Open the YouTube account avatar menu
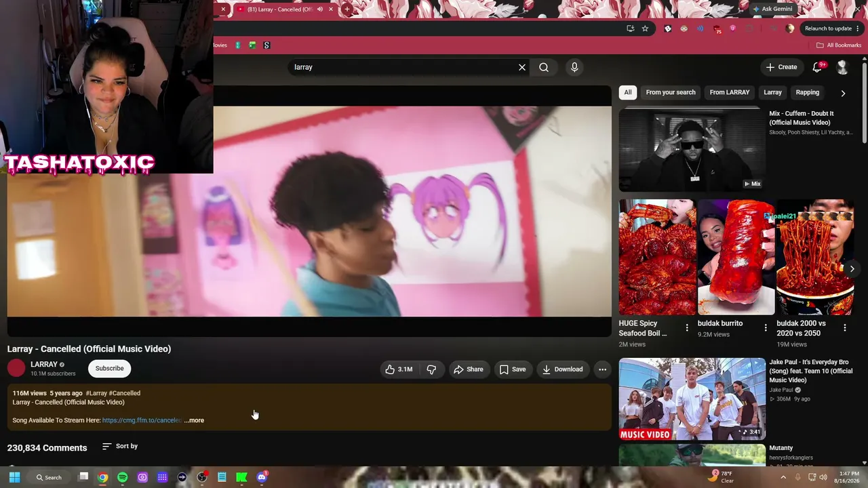 point(842,67)
